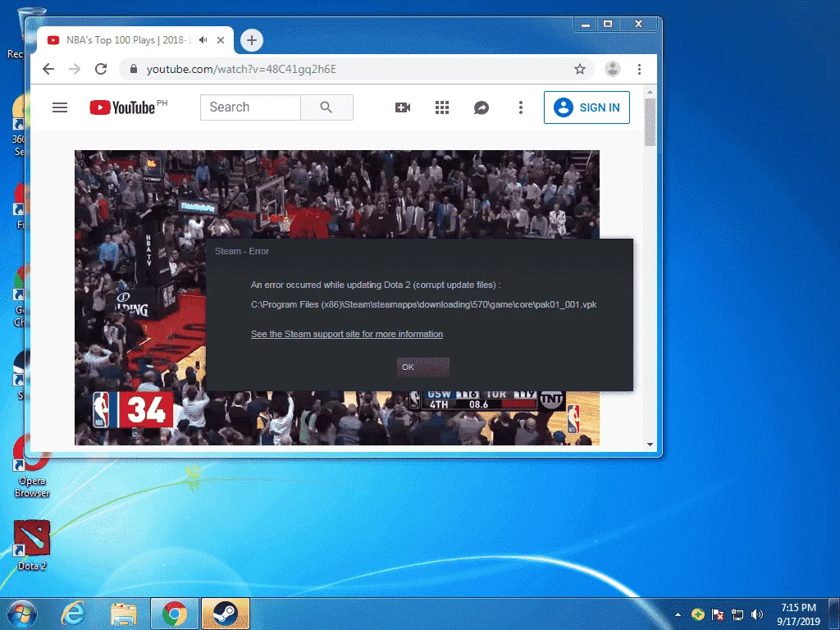Select the Dota 2 desktop shortcut

tap(32, 546)
